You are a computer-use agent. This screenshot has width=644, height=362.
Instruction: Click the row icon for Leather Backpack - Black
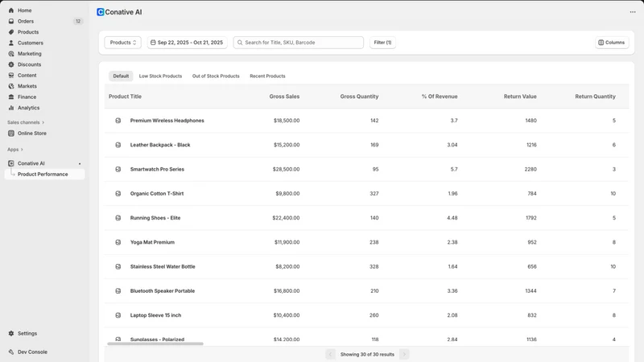point(118,145)
